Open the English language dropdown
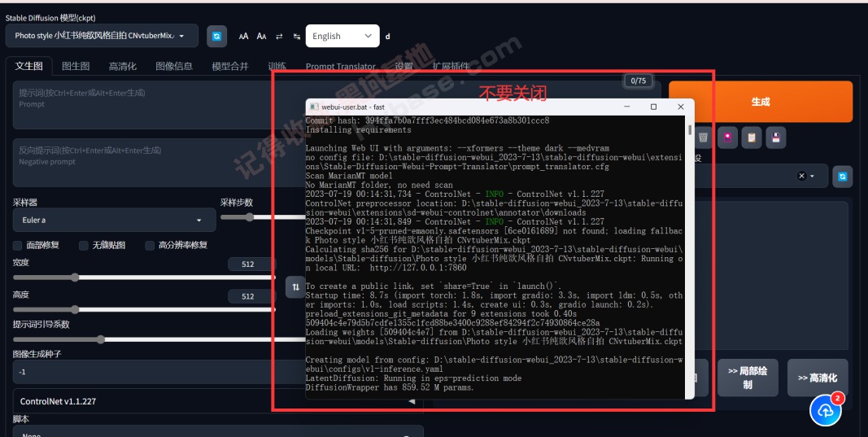868x437 pixels. tap(342, 36)
